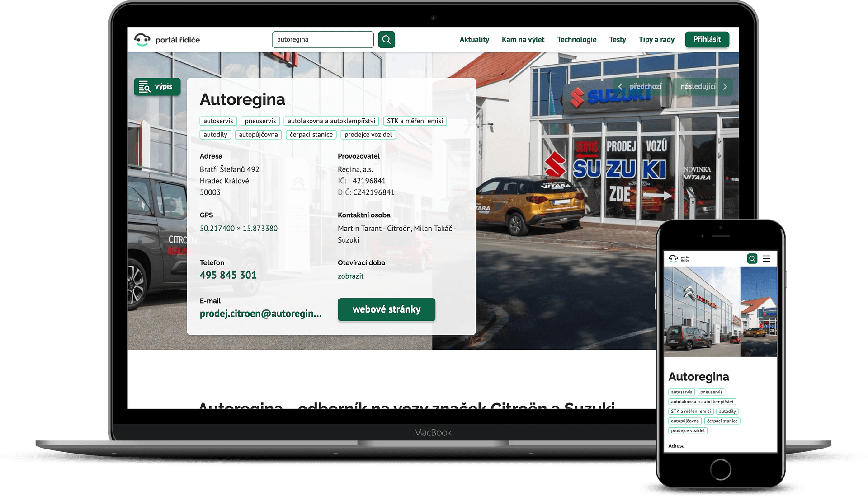This screenshot has width=868, height=496.
Task: Open the Tipy a rady menu item
Action: tap(656, 40)
